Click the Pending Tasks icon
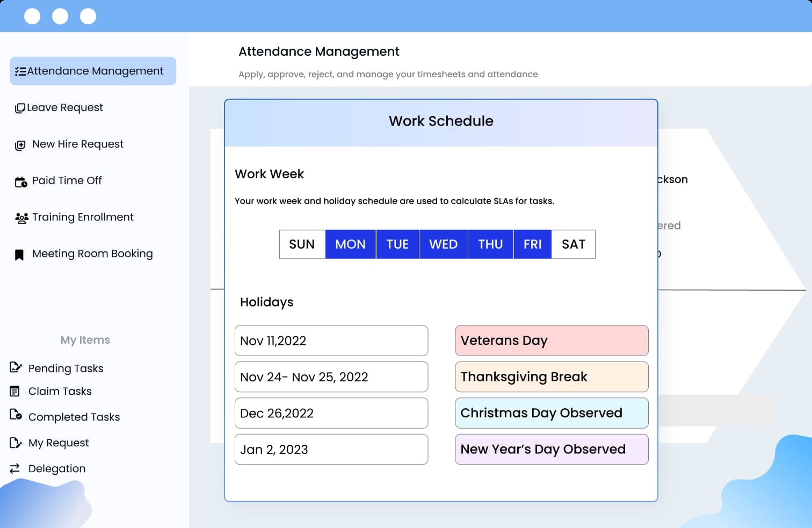The image size is (812, 528). pyautogui.click(x=16, y=368)
